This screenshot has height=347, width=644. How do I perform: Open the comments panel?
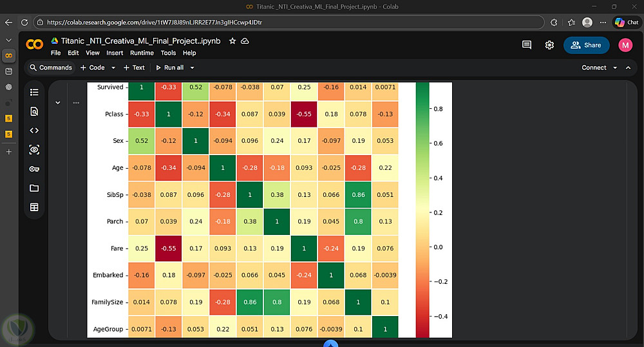(x=527, y=45)
